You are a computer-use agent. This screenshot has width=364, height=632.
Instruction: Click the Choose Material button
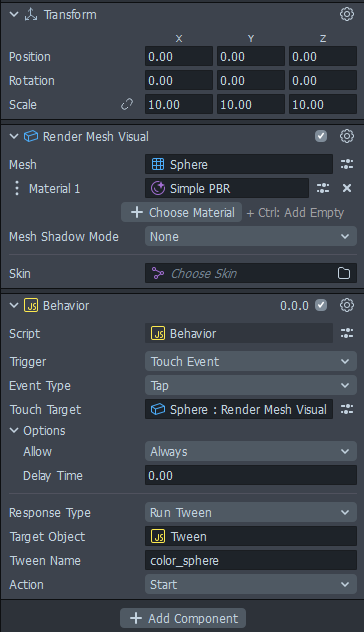pyautogui.click(x=181, y=212)
